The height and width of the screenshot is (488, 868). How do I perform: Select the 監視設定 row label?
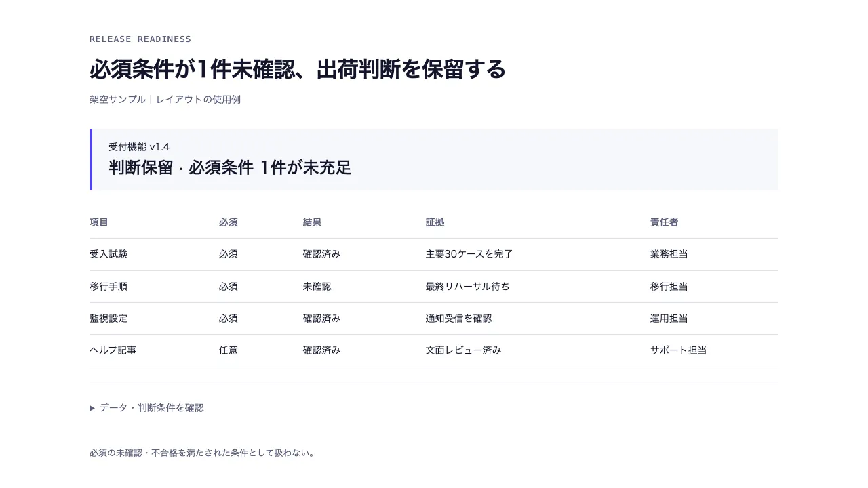pos(108,319)
